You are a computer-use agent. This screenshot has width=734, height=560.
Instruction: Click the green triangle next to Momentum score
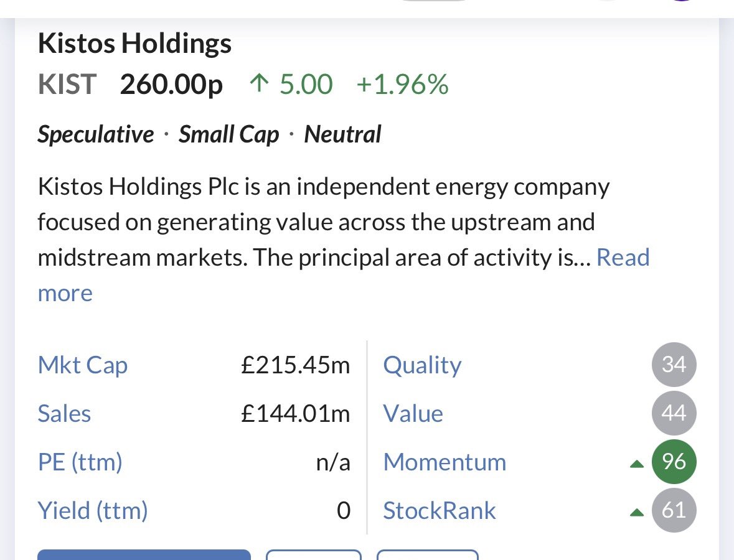tap(636, 464)
